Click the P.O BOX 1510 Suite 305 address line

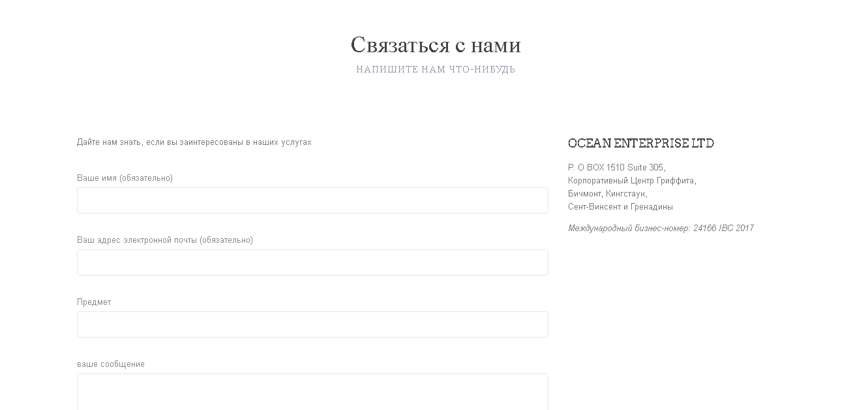tap(618, 167)
